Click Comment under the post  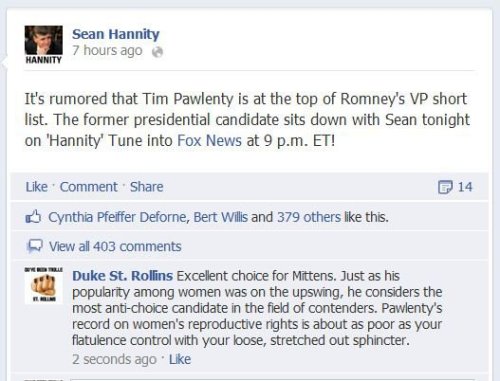(88, 187)
